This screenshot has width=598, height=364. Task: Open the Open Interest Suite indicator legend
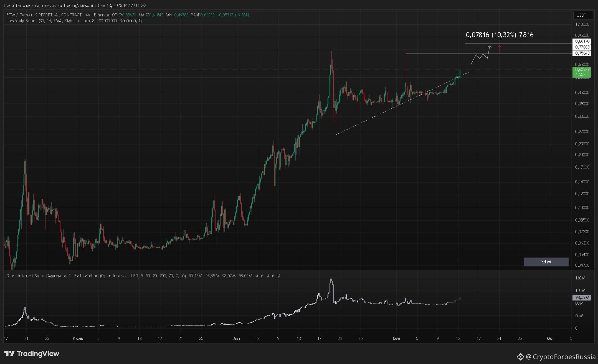pos(96,276)
